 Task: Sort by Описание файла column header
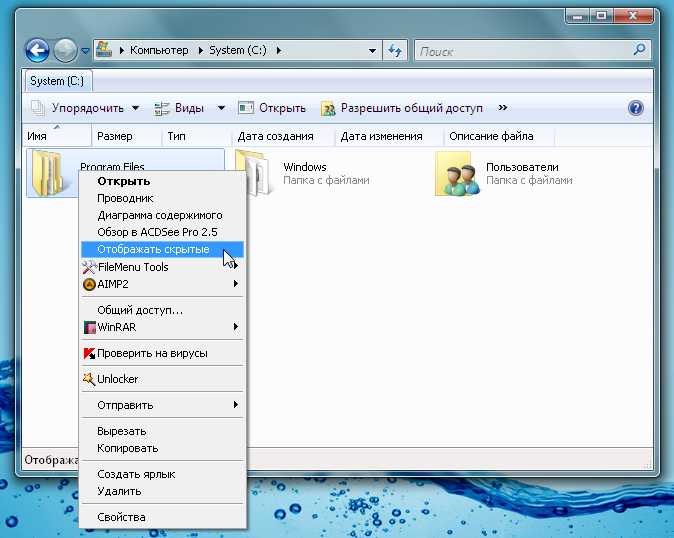[x=499, y=136]
